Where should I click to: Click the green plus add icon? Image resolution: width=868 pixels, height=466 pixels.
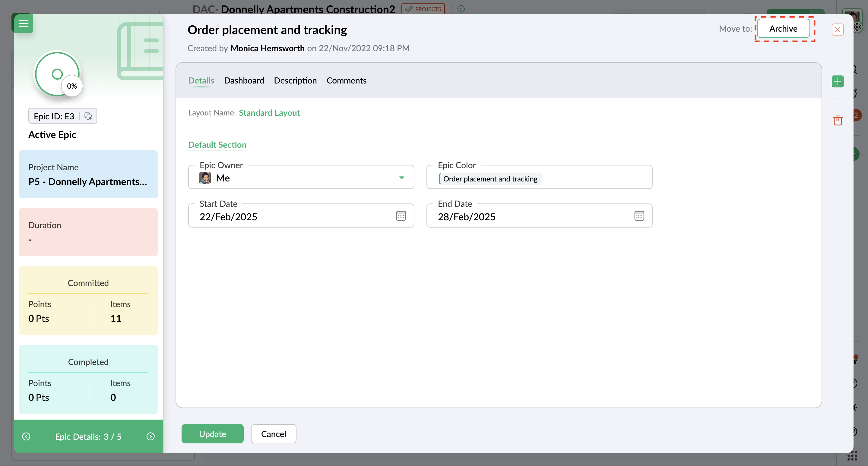[838, 81]
